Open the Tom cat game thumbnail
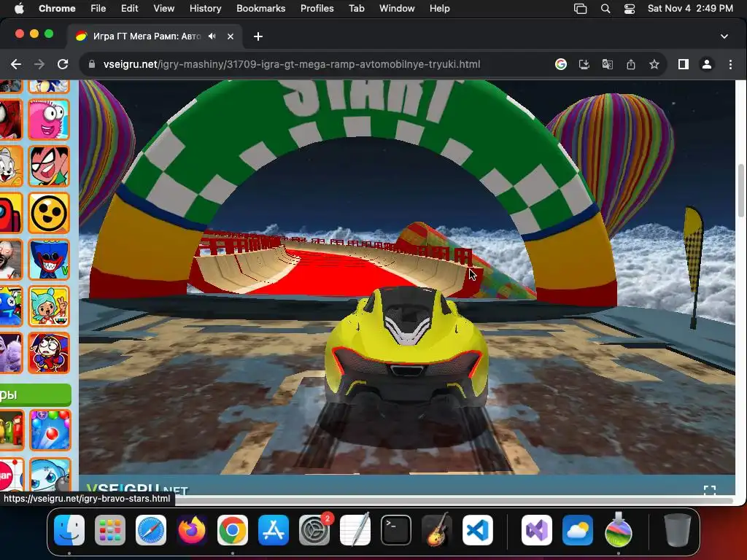 10,166
